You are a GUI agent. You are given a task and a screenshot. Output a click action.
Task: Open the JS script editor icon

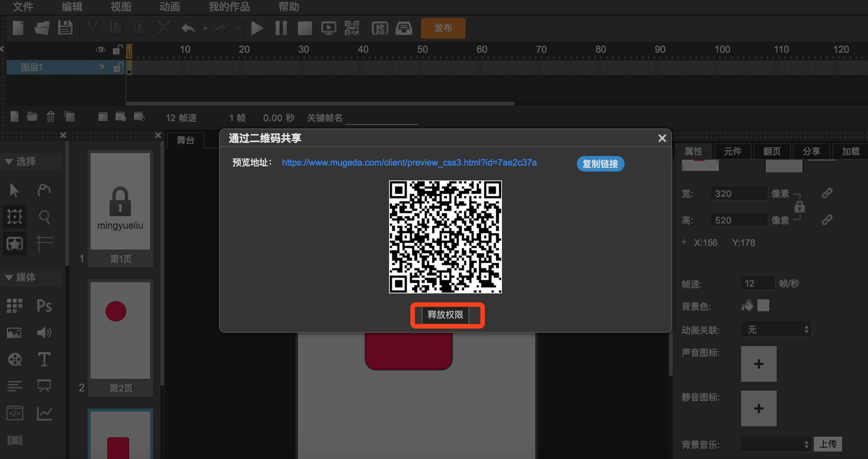[380, 28]
